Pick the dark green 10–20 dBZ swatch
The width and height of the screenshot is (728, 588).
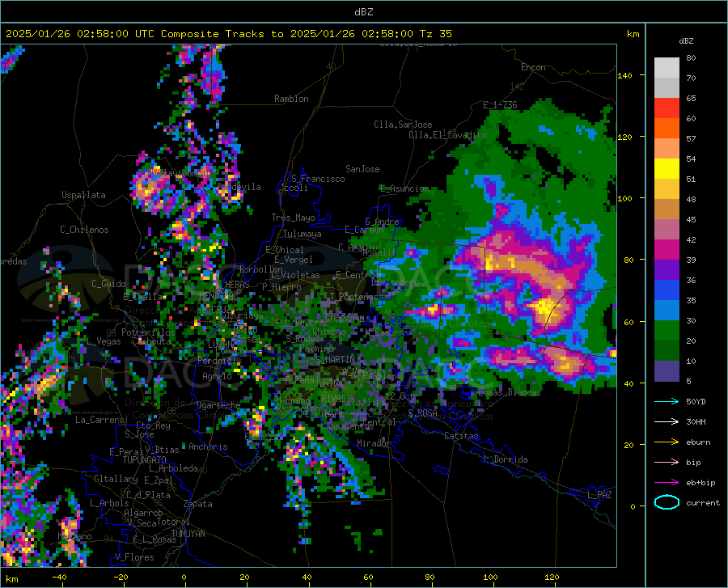click(x=667, y=351)
